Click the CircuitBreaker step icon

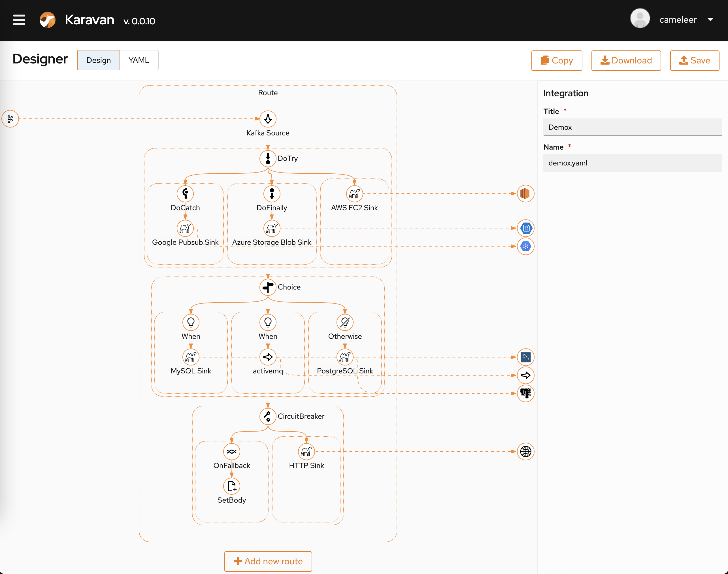[x=268, y=416]
